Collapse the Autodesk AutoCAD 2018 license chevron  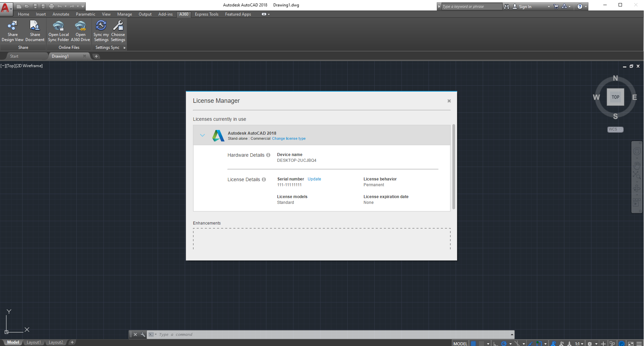coord(202,135)
